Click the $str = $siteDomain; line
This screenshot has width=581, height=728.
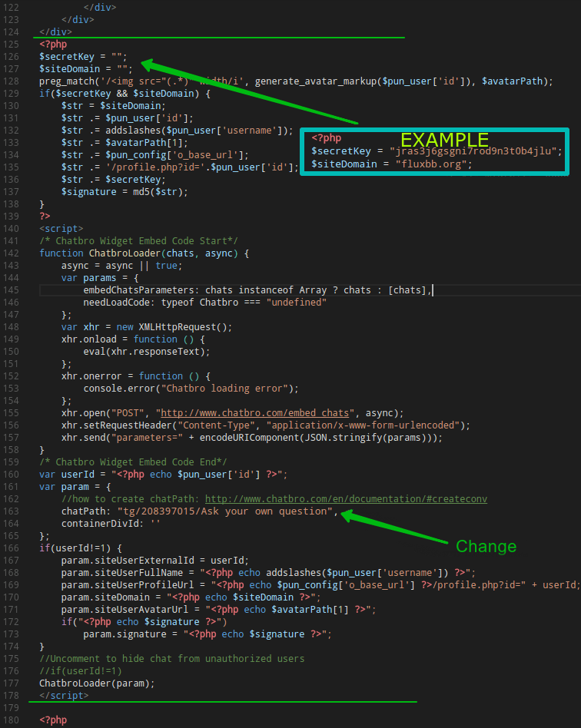point(114,106)
